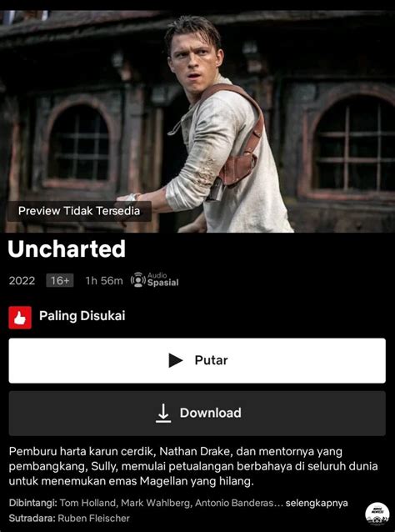The image size is (395, 532).
Task: Click the Audio Spasial text label
Action: pyautogui.click(x=162, y=280)
